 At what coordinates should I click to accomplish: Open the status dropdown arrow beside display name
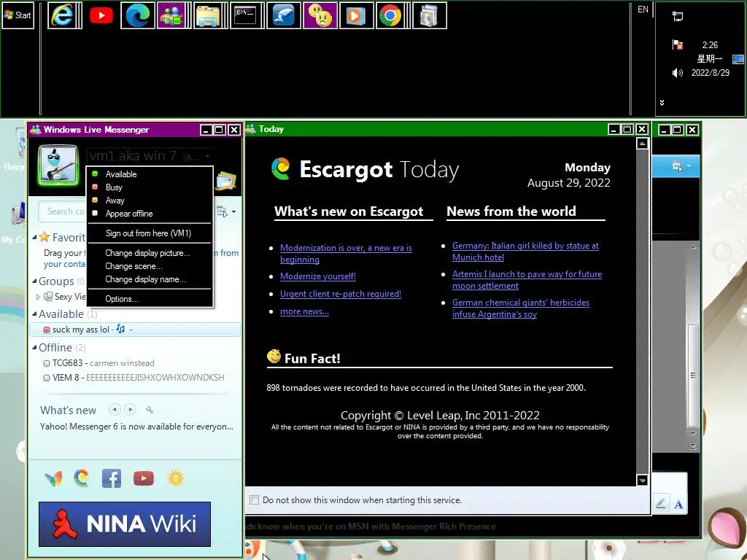207,156
